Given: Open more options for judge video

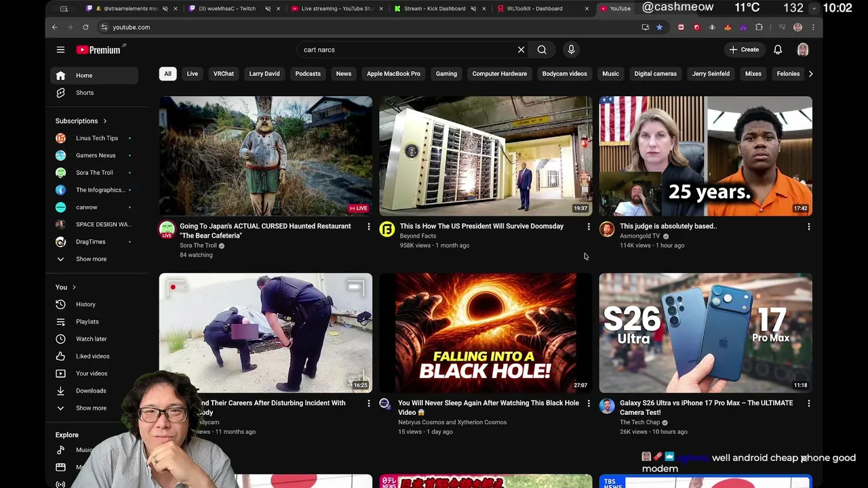Looking at the screenshot, I should (x=808, y=226).
